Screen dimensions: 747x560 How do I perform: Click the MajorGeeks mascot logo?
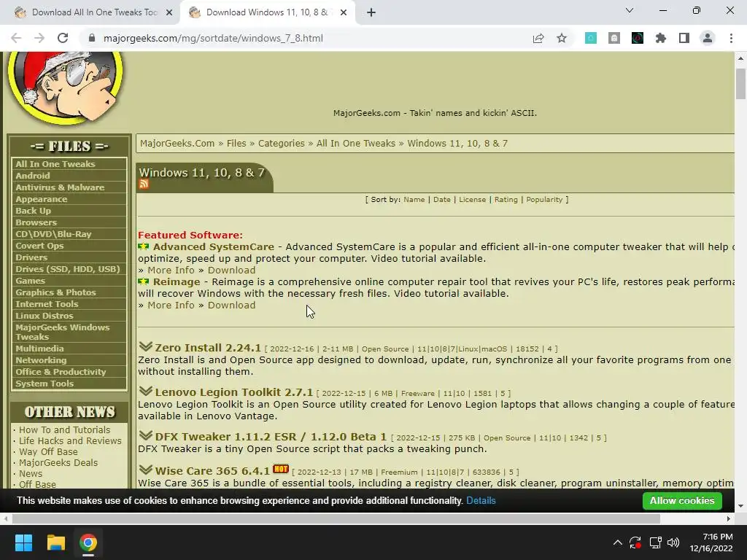[x=65, y=87]
